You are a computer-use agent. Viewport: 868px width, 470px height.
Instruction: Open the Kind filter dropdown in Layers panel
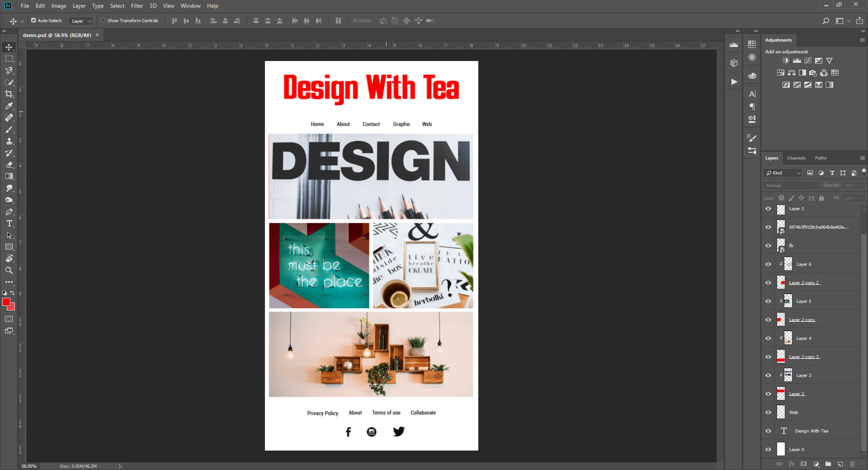782,173
